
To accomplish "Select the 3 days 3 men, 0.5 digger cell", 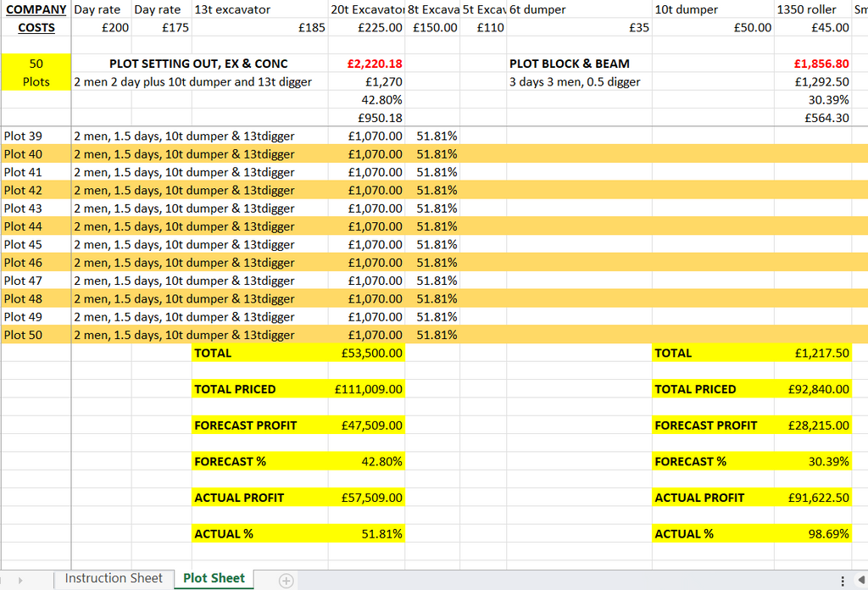I will click(x=579, y=82).
